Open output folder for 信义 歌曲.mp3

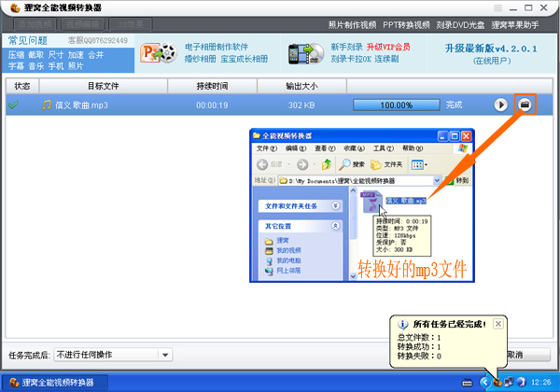(x=525, y=105)
